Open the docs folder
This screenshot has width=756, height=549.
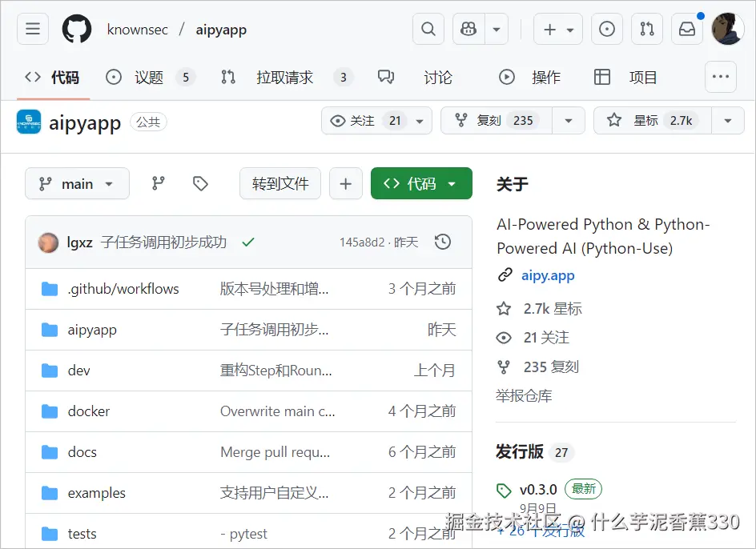82,452
